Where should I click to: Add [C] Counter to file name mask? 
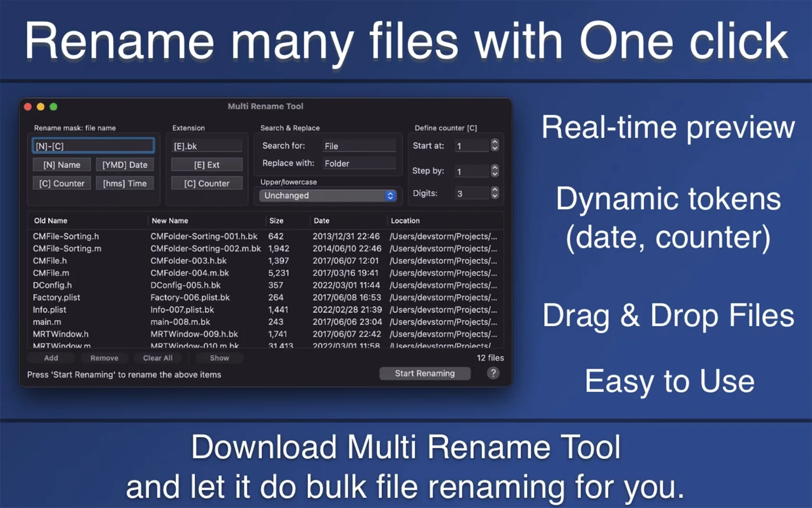(62, 184)
